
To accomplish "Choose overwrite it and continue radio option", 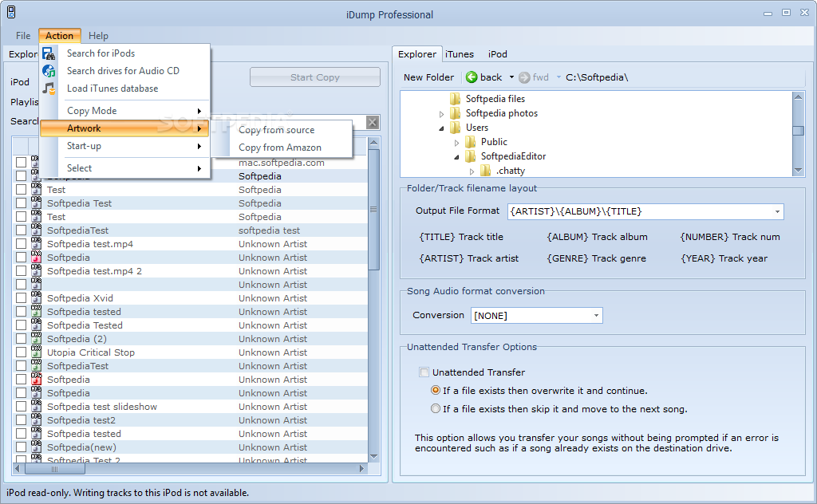I will (436, 391).
